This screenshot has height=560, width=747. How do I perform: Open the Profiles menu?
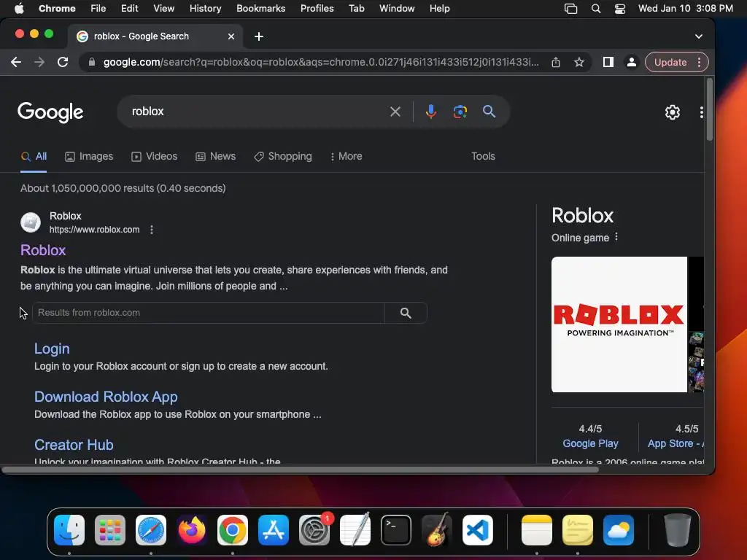coord(317,9)
